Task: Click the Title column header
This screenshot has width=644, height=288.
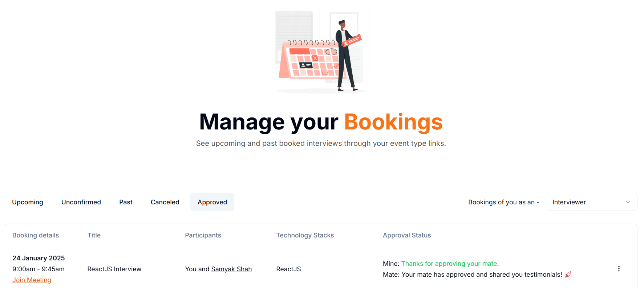Action: 94,235
